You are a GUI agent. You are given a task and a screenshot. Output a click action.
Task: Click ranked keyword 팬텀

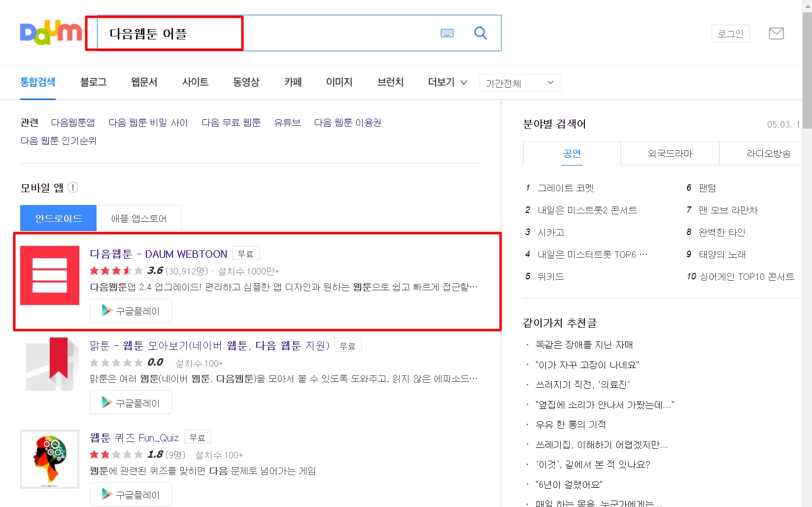point(707,188)
